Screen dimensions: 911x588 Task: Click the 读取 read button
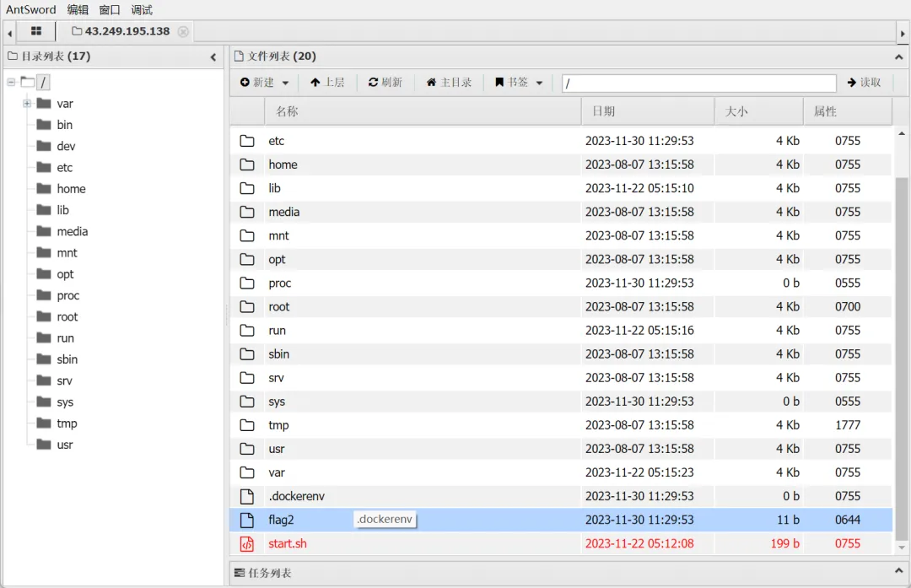click(x=864, y=83)
